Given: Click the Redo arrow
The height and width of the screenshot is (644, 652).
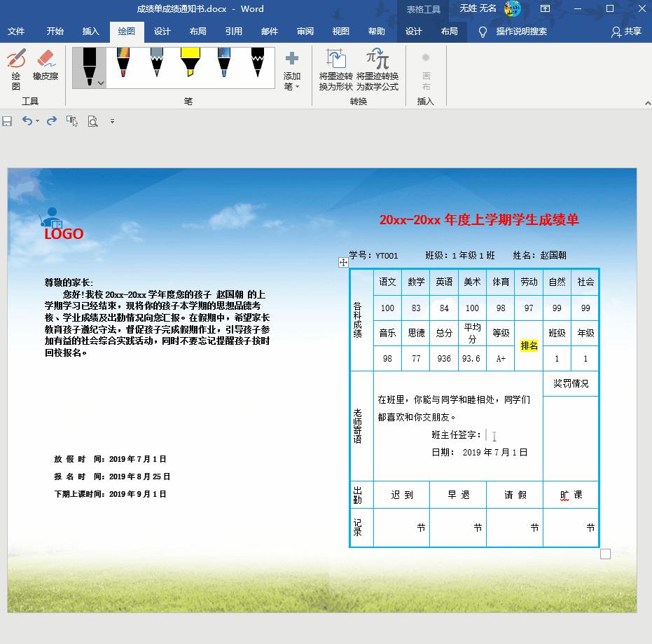Looking at the screenshot, I should [x=51, y=121].
